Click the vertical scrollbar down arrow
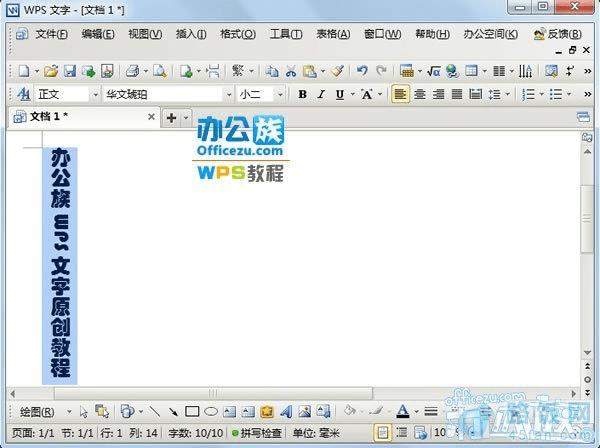This screenshot has height=448, width=600. coord(587,352)
